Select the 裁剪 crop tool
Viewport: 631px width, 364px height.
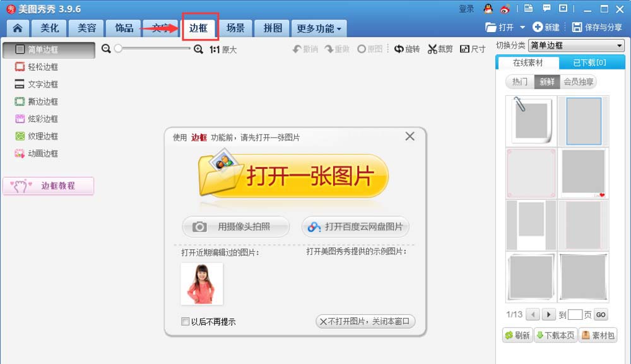click(440, 49)
